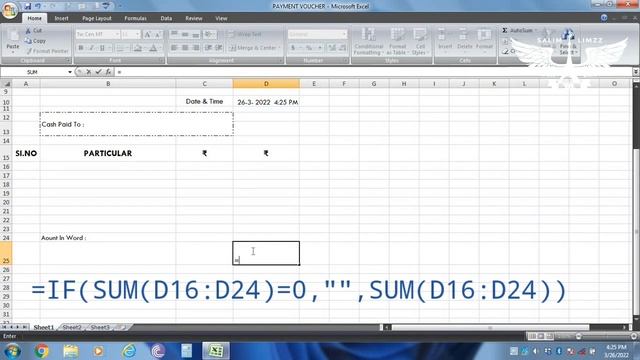Toggle Align Text Right
The image size is (640, 360).
tap(196, 48)
